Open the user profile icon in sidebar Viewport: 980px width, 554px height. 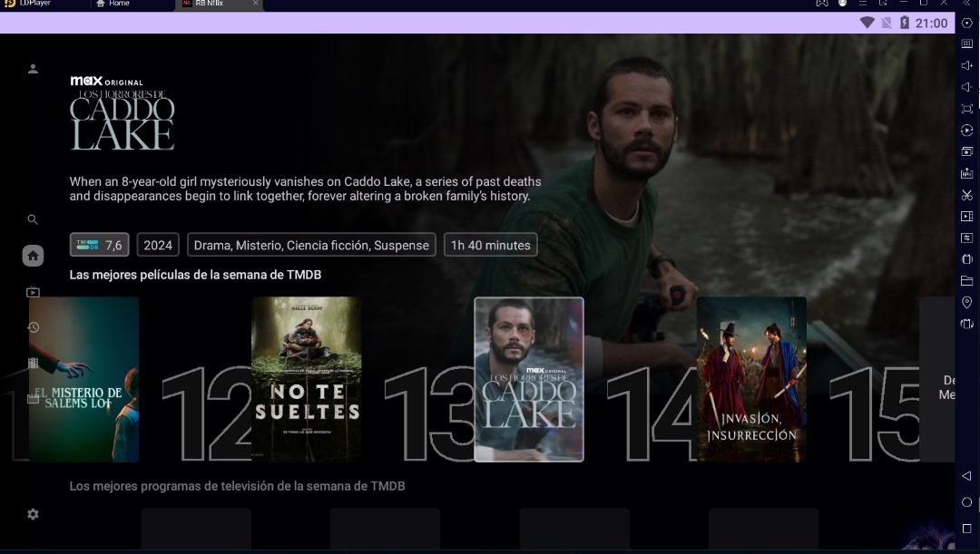click(33, 69)
